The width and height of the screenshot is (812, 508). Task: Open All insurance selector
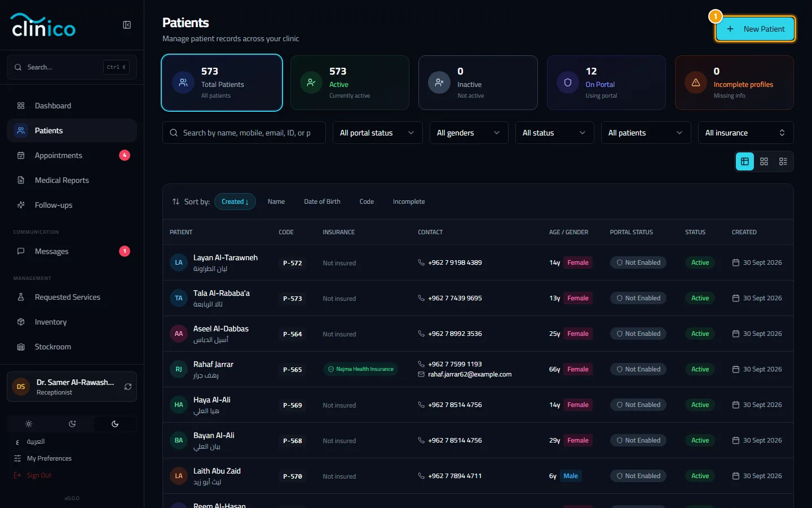[745, 133]
